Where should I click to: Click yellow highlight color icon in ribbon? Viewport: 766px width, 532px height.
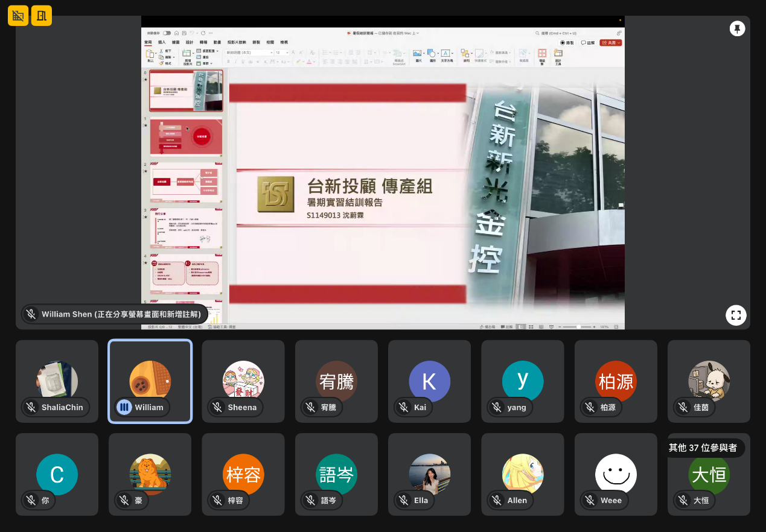point(298,62)
